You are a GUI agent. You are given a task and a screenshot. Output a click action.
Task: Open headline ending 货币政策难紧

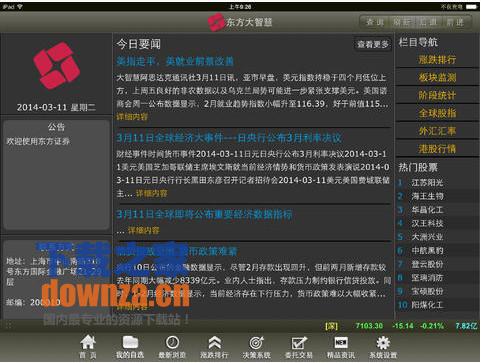tap(177, 251)
